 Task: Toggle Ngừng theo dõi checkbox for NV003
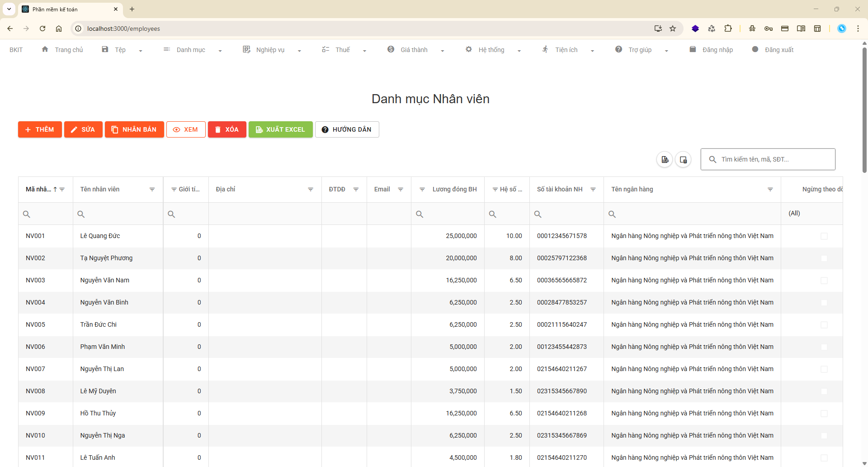click(824, 281)
